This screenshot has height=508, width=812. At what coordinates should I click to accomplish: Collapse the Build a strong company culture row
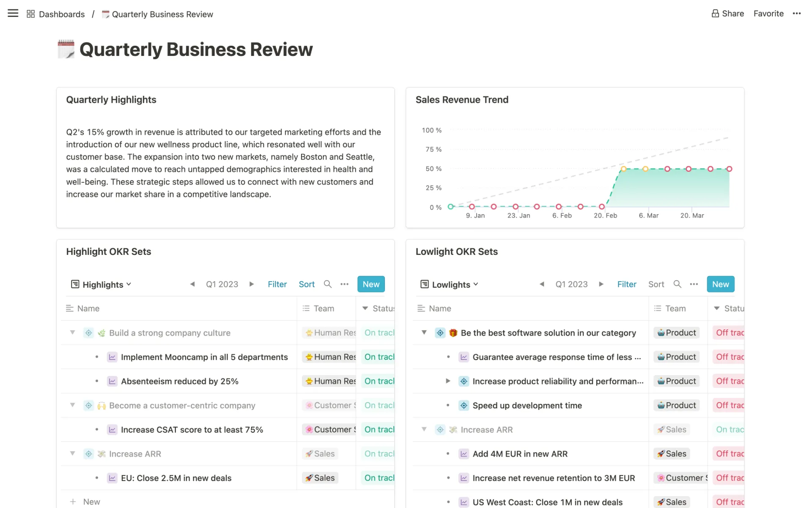pos(72,332)
